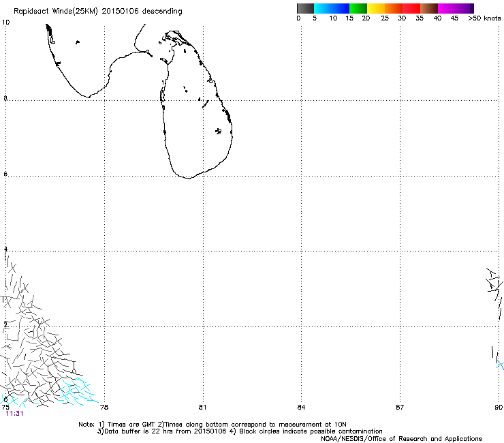This screenshot has height=443, width=504.
Task: Click the 'Data buffer is 22 hrs' note line
Action: click(240, 431)
